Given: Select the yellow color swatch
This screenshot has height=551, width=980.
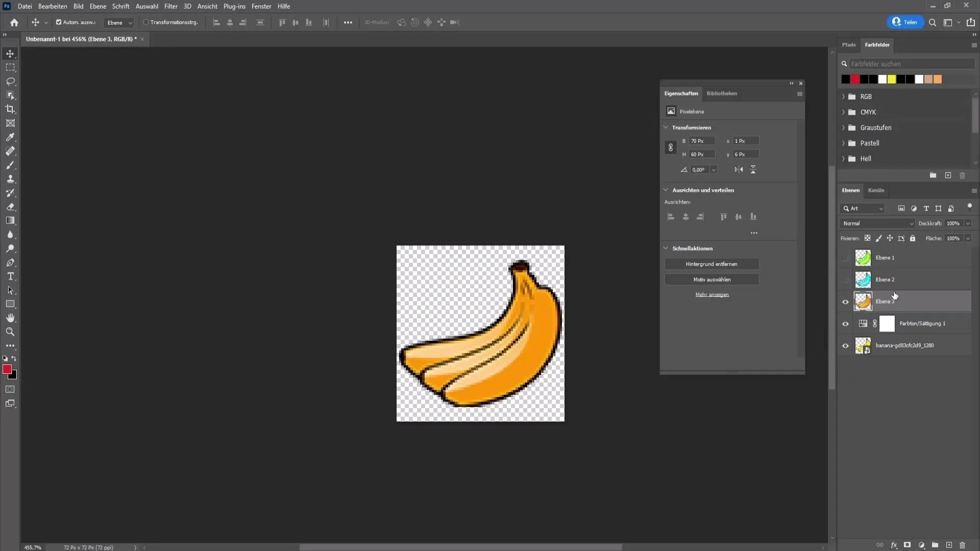Looking at the screenshot, I should click(892, 80).
